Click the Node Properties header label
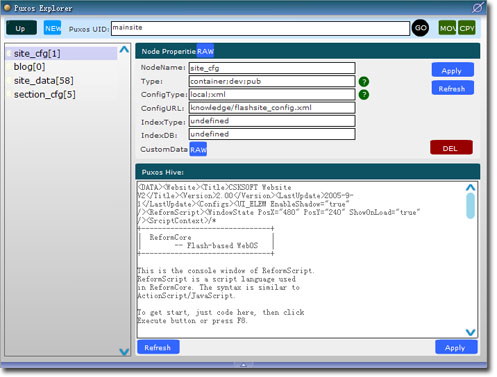This screenshot has height=377, width=497. (x=168, y=52)
